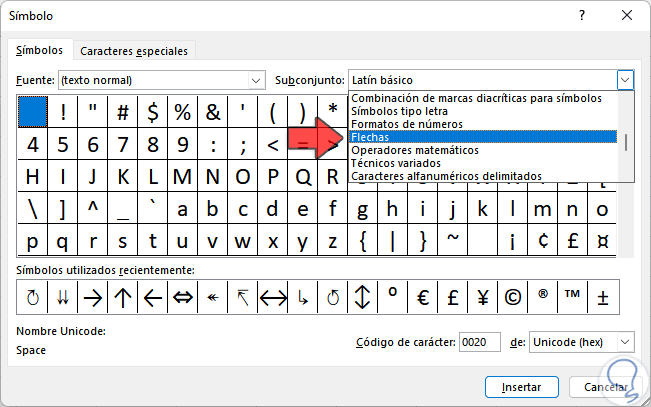Click the Código de carácter input field
651x407 pixels.
coord(480,342)
